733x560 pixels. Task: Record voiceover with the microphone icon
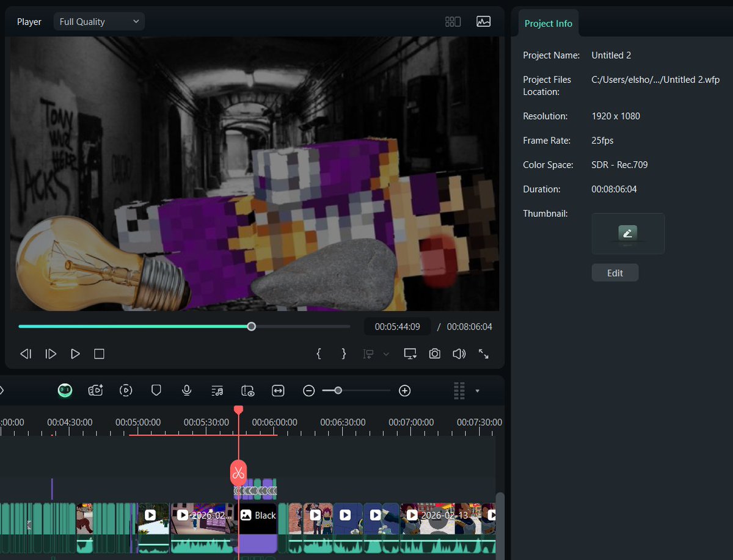coord(187,390)
